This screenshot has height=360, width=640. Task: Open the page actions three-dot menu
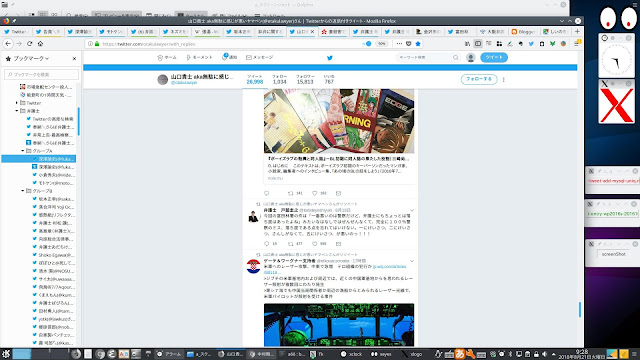[399, 44]
